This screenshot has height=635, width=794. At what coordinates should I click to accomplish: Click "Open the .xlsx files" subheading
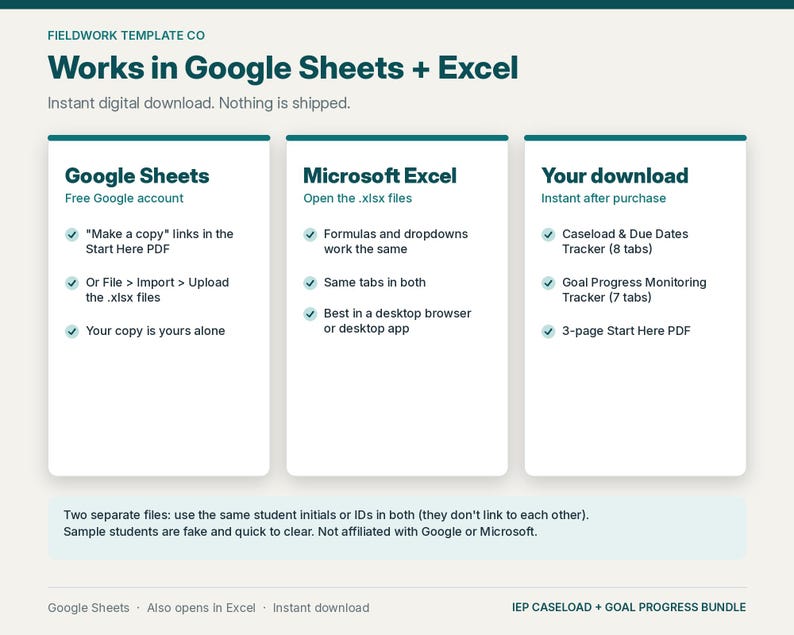click(x=358, y=199)
